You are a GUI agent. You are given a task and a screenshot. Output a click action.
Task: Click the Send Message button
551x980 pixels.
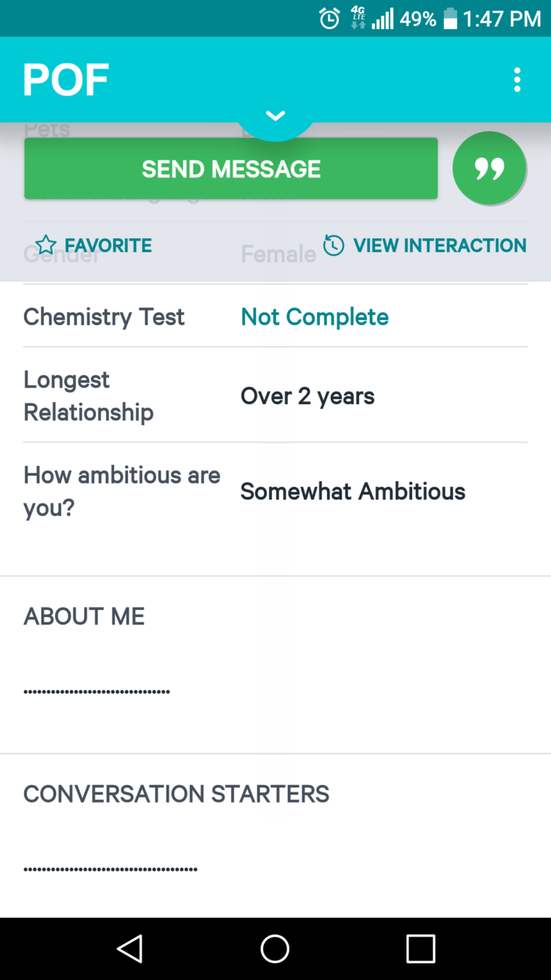(x=231, y=169)
